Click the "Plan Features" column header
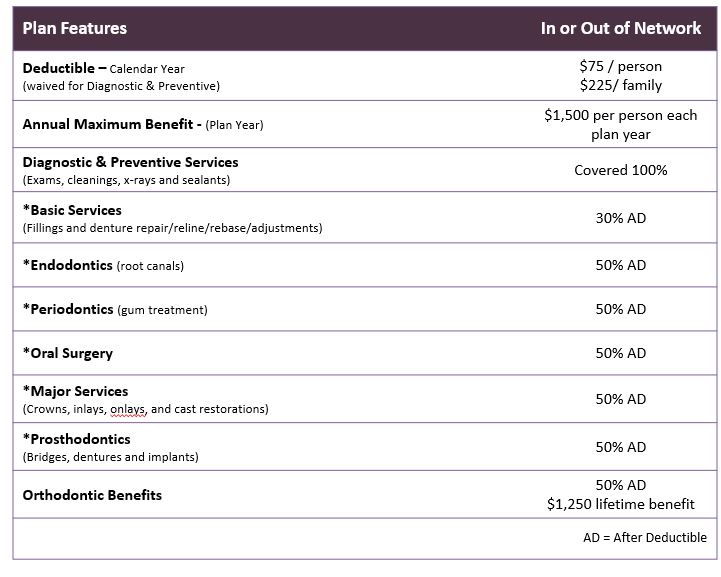This screenshot has width=721, height=577. coord(75,28)
